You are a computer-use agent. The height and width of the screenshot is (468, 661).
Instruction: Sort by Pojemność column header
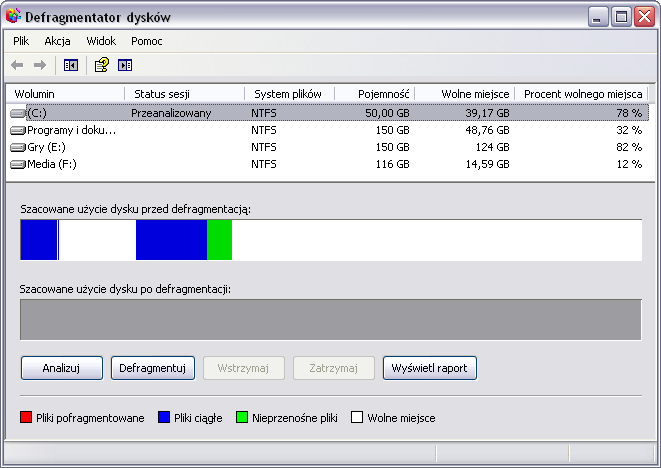(x=375, y=94)
